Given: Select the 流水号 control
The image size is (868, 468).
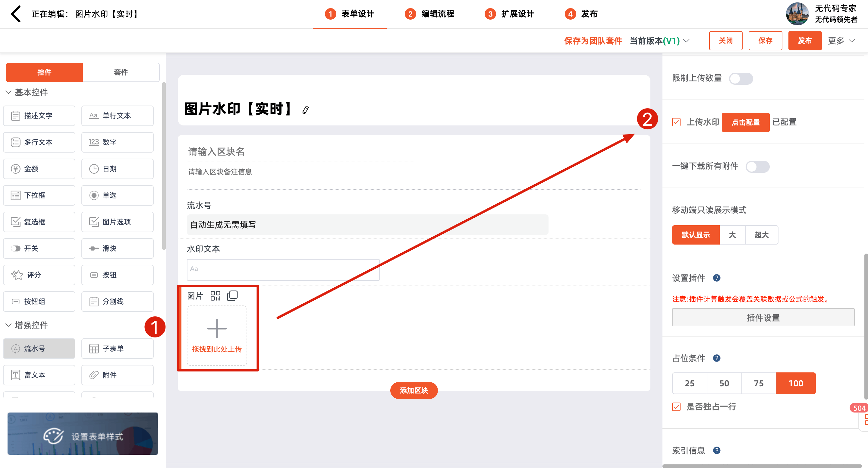Looking at the screenshot, I should 39,349.
